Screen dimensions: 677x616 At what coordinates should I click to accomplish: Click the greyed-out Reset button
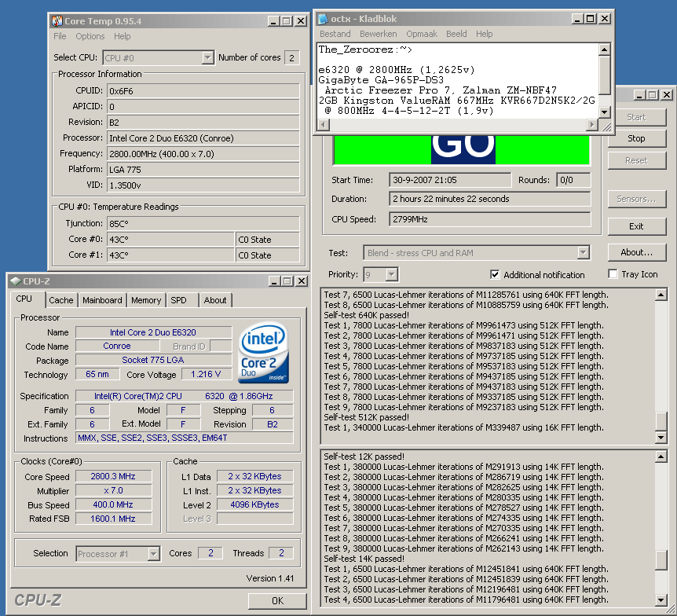click(x=636, y=160)
